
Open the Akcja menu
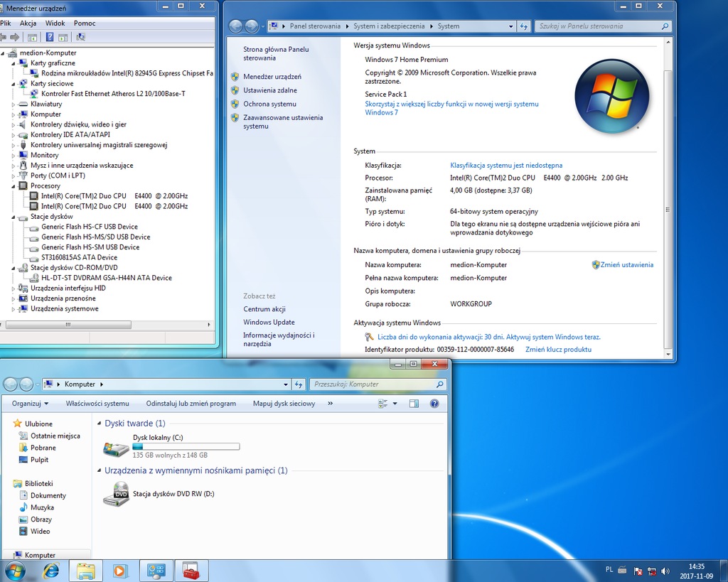28,23
